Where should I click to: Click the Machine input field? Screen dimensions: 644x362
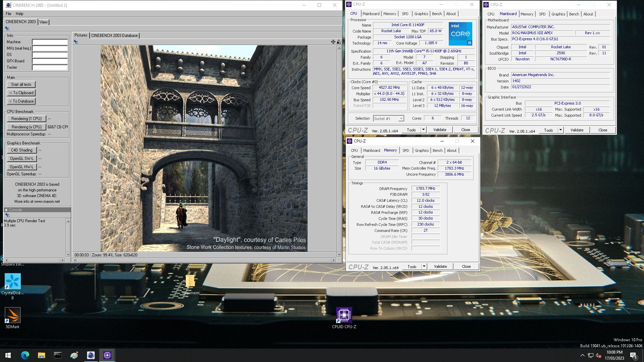click(x=50, y=42)
